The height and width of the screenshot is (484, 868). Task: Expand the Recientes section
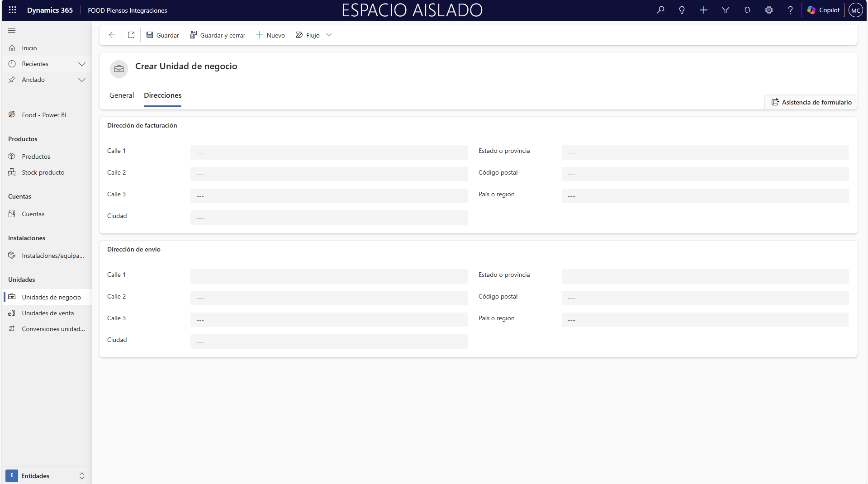82,64
